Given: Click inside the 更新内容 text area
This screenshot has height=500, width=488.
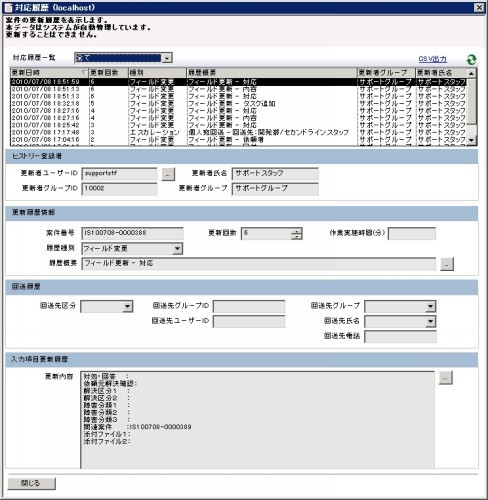Looking at the screenshot, I should coord(258,420).
